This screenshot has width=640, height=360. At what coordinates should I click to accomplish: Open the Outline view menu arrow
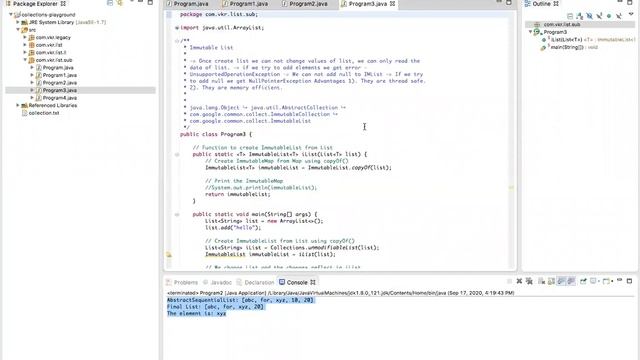tap(631, 15)
